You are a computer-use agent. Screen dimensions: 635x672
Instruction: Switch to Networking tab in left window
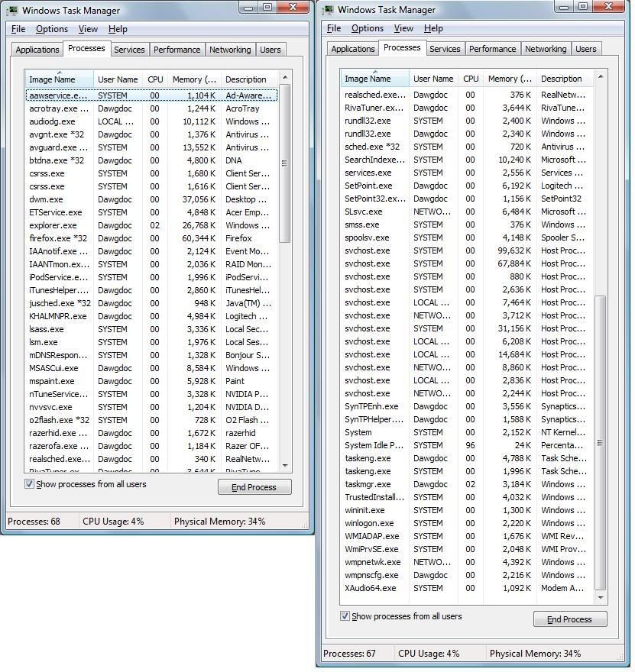(230, 50)
